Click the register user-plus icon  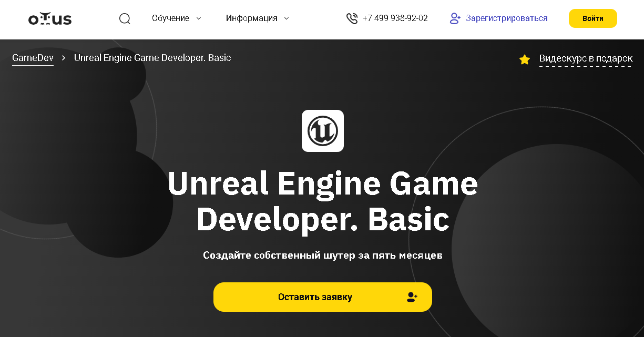tap(455, 18)
